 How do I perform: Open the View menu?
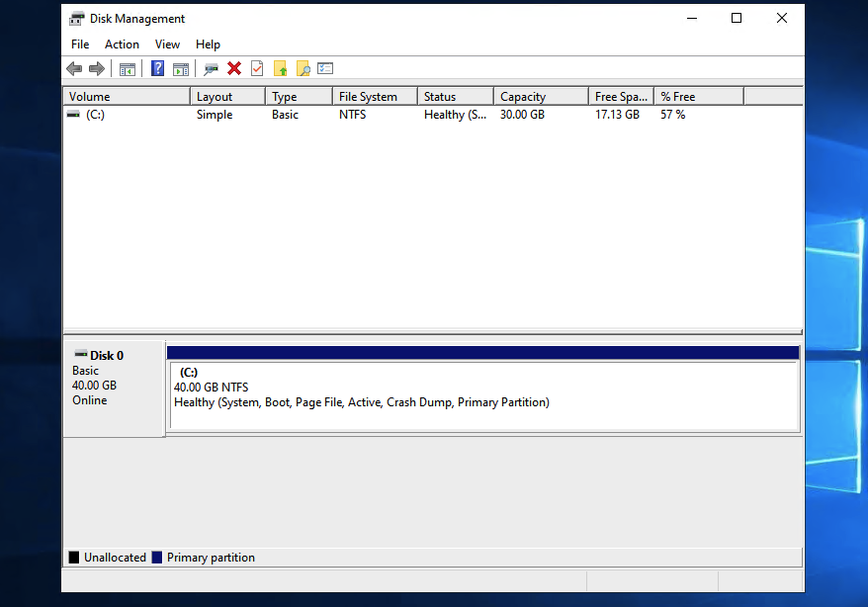(x=167, y=44)
